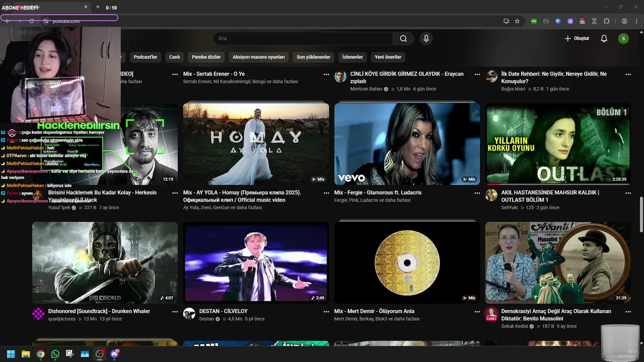Open the gold CD Mert Demir thumbnail
Viewport: 644px width, 362px height.
pos(407,262)
